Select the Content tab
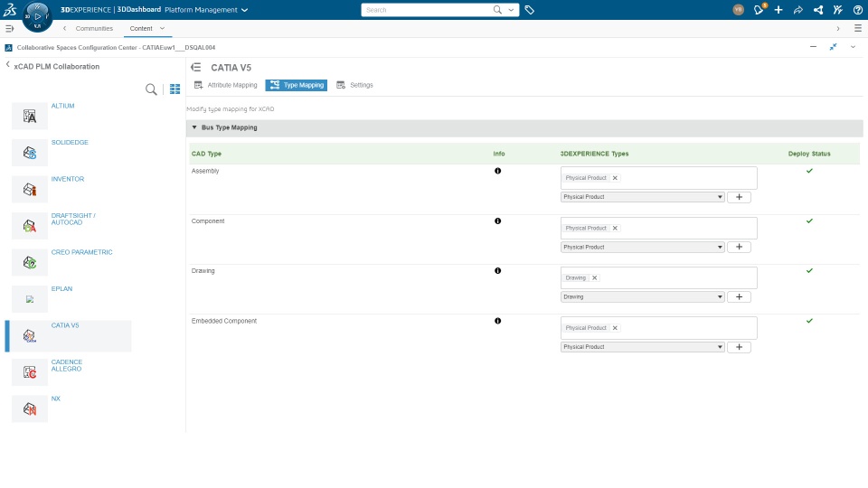The image size is (868, 488). [141, 28]
